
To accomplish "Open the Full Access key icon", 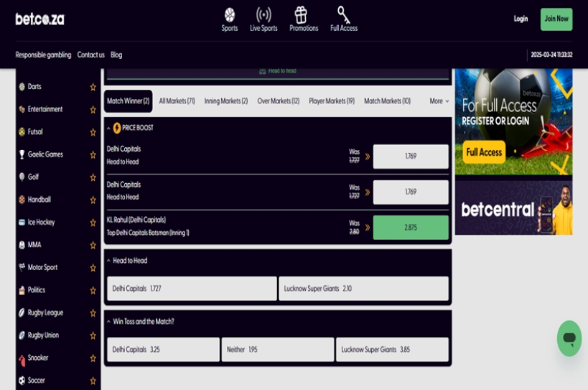I will (343, 15).
